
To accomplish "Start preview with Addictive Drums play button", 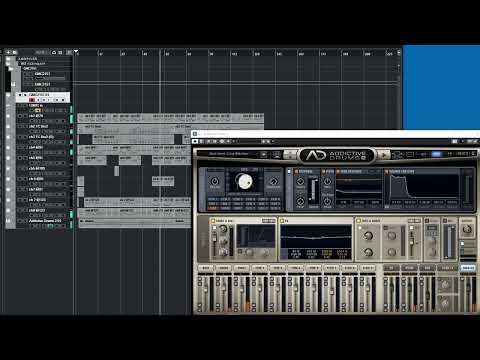I will pos(384,155).
